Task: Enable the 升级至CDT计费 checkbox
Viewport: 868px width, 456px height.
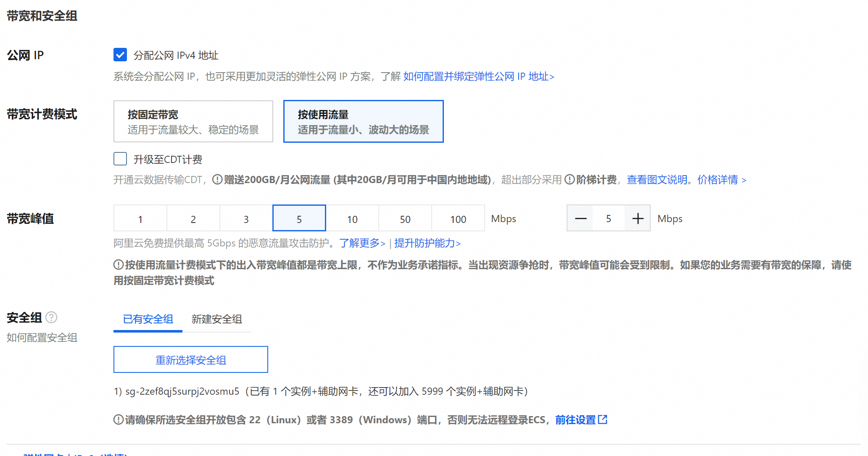Action: point(120,159)
